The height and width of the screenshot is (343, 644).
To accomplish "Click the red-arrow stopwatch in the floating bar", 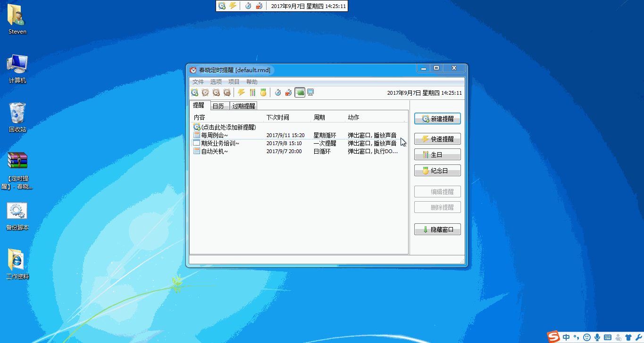I will 259,6.
